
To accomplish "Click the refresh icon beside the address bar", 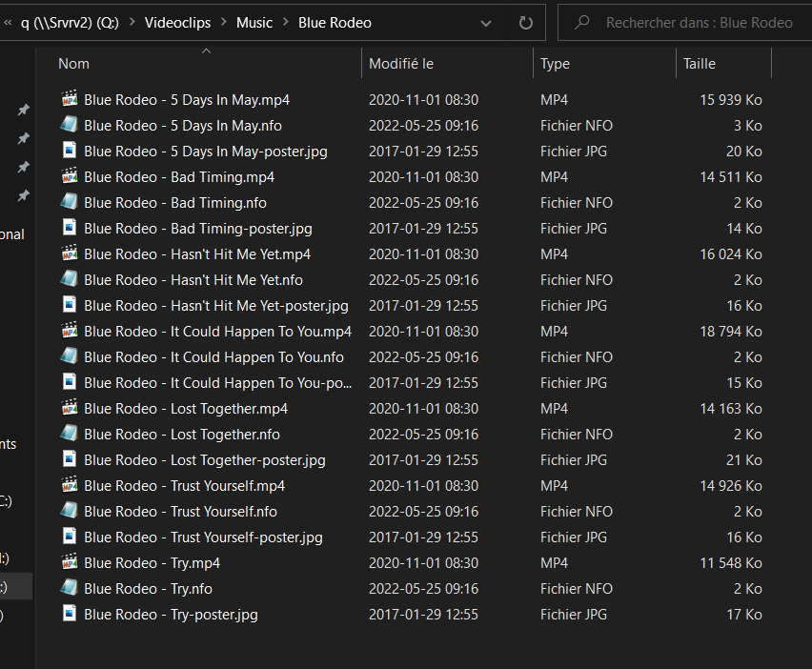I will pyautogui.click(x=526, y=22).
